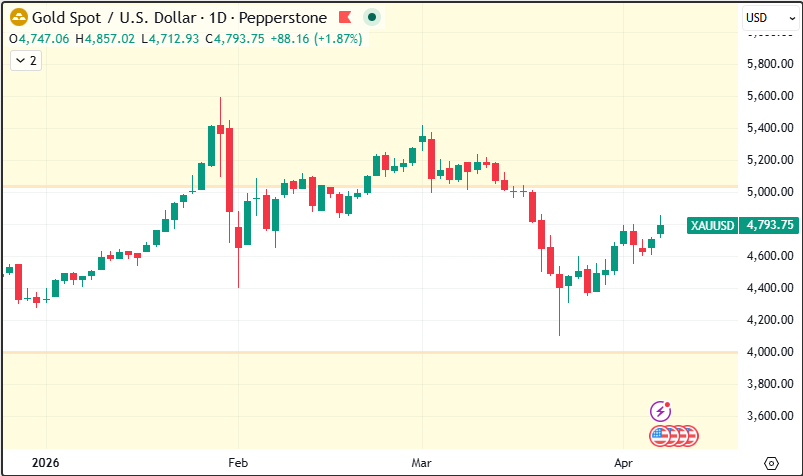Click the 2026 label on time axis
The image size is (803, 476).
click(46, 463)
